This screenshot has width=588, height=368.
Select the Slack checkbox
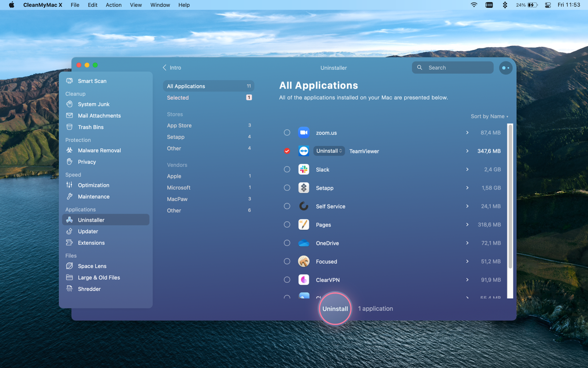click(287, 169)
